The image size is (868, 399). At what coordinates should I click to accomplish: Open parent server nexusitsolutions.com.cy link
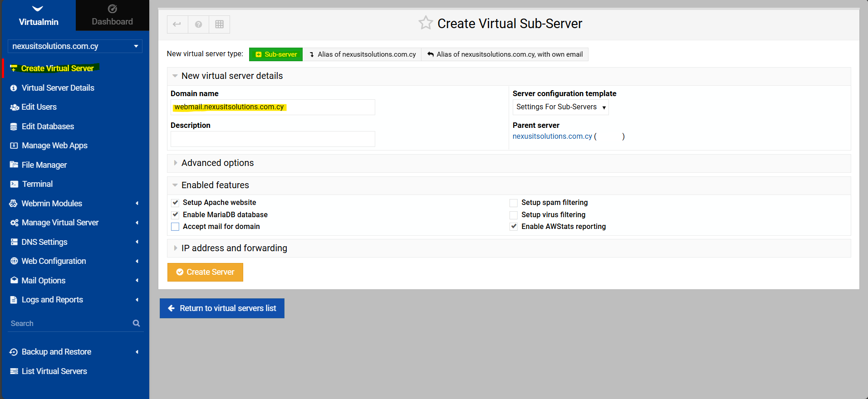click(552, 136)
